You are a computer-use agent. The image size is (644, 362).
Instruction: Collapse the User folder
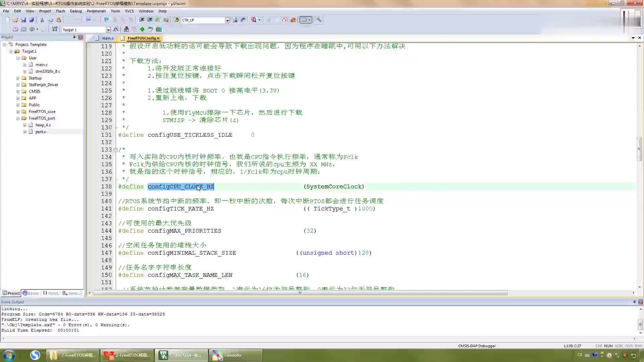18,58
